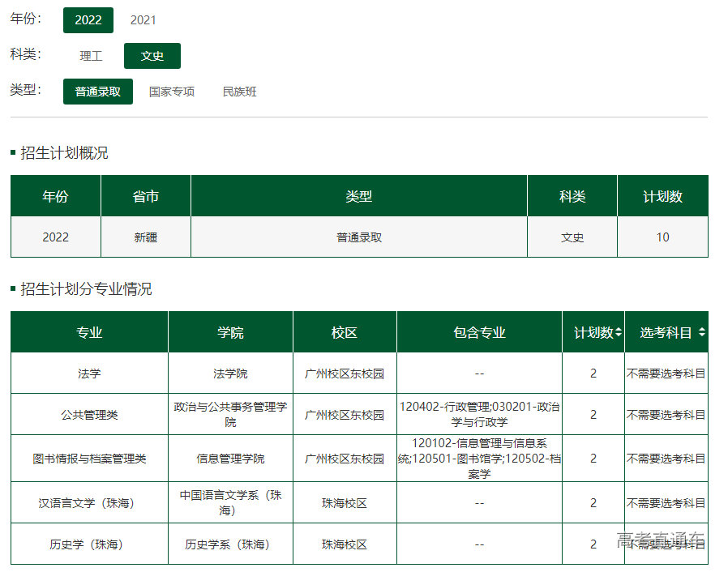This screenshot has height=572, width=728.
Task: Switch year filter to 2021
Action: [143, 20]
